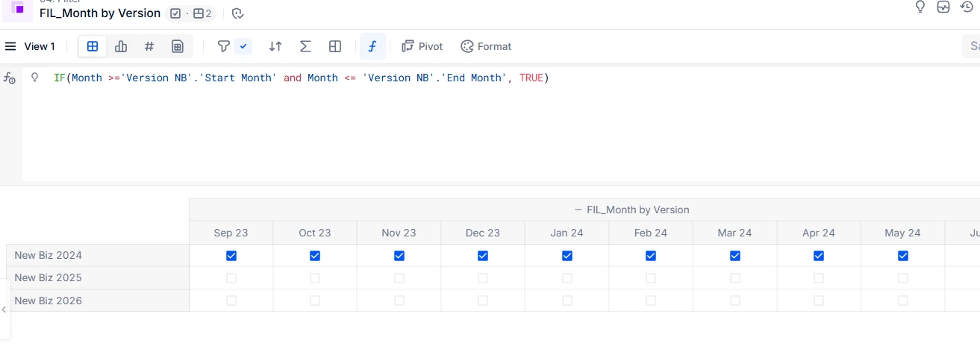Select the New Biz 2025 row header

tap(49, 278)
